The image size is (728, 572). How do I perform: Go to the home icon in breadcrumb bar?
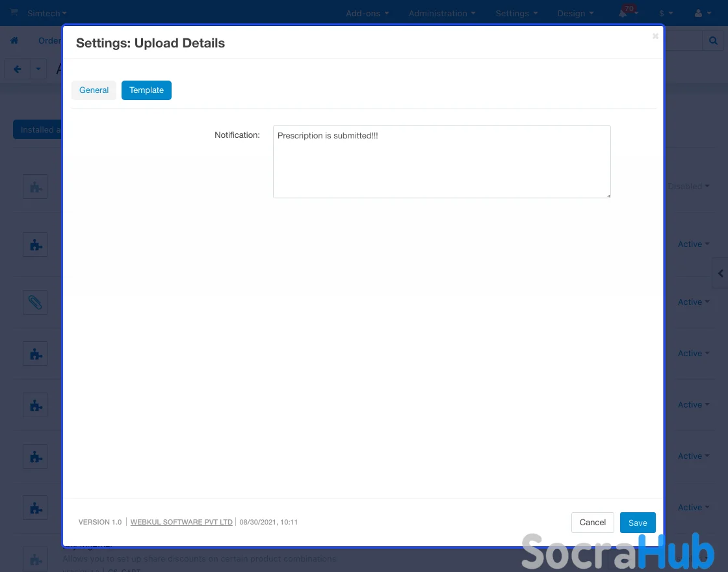(14, 40)
